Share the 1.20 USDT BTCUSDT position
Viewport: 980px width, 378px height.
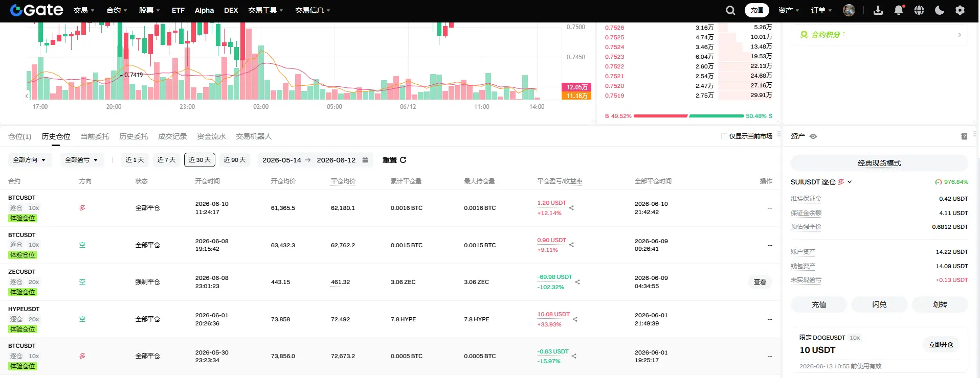(x=571, y=208)
